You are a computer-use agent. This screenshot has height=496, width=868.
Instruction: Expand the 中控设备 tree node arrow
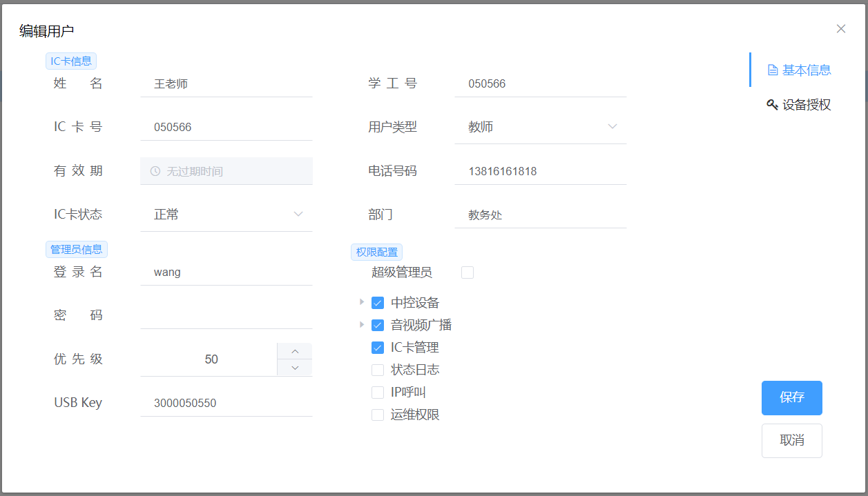(362, 302)
